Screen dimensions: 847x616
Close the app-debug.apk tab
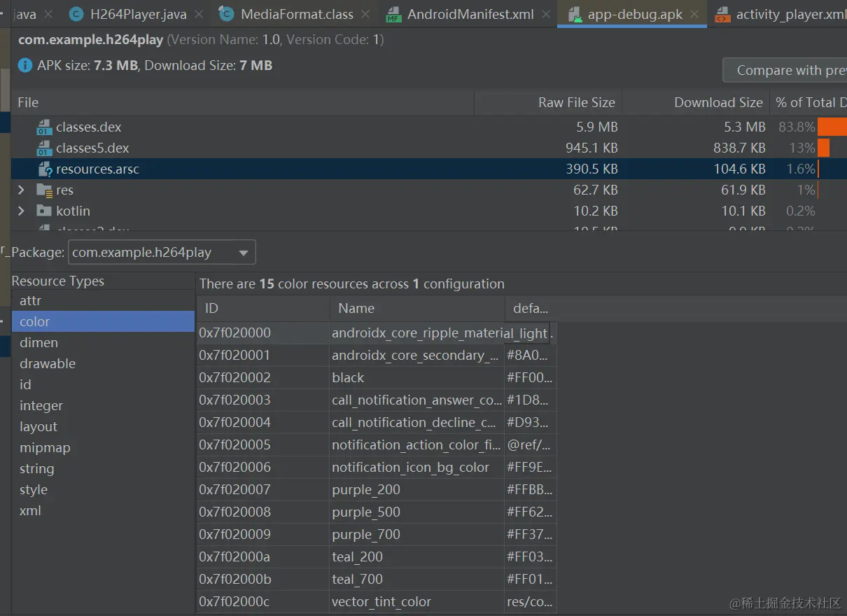click(694, 14)
